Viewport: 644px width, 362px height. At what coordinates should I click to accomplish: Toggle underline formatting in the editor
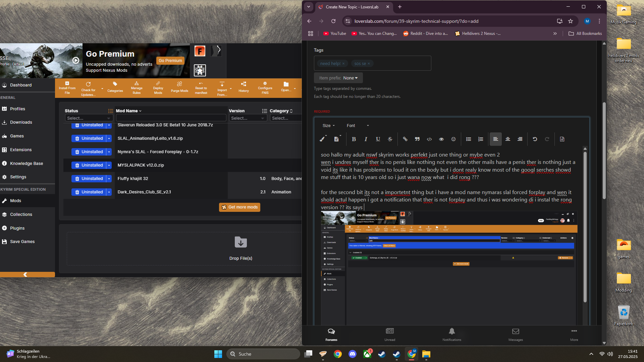pyautogui.click(x=378, y=139)
